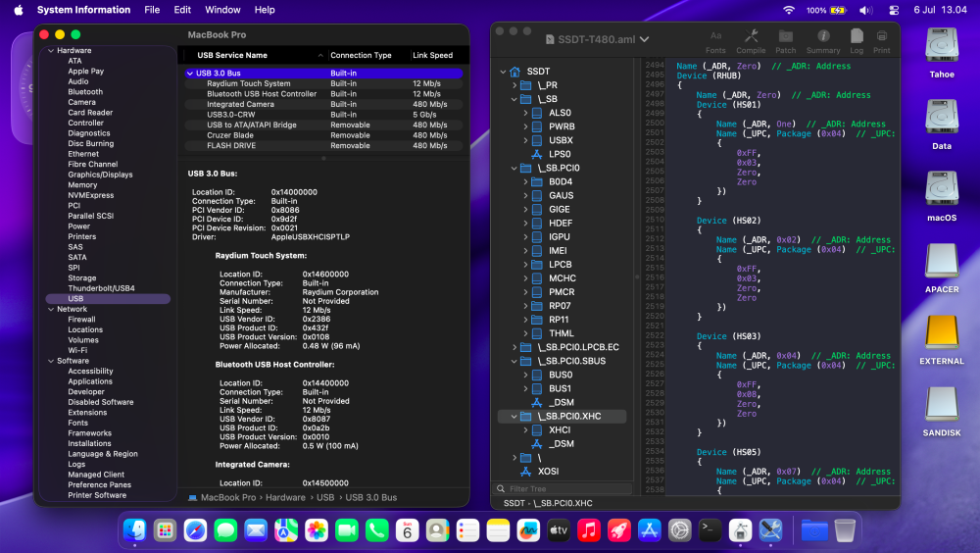980x553 pixels.
Task: Open the System Information app menu
Action: (83, 10)
